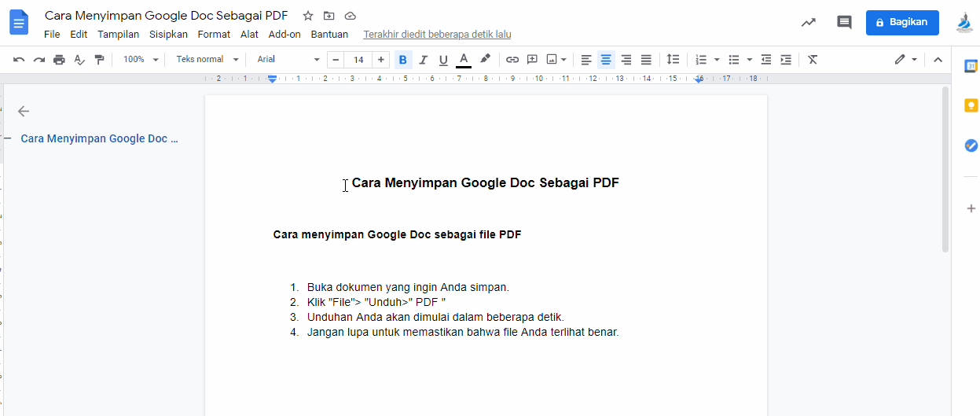The height and width of the screenshot is (416, 980).
Task: Open the Arial font dropdown
Action: (x=288, y=60)
